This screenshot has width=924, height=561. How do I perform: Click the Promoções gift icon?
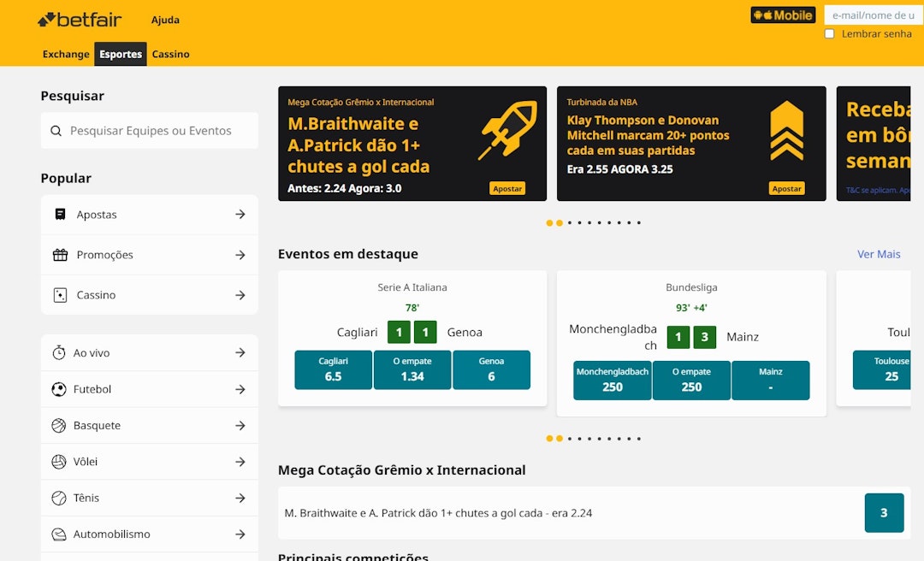pos(60,255)
